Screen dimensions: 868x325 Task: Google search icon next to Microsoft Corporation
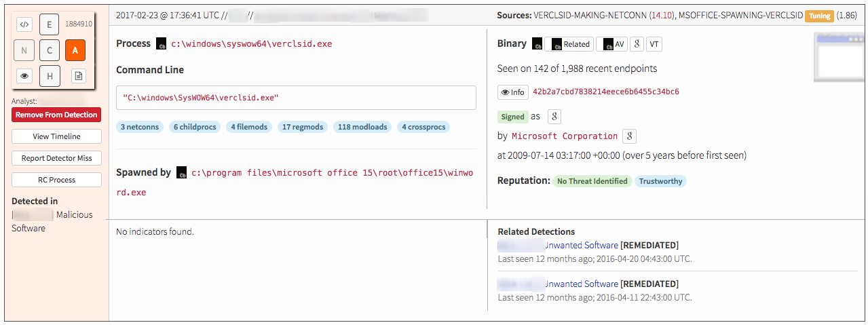point(629,136)
